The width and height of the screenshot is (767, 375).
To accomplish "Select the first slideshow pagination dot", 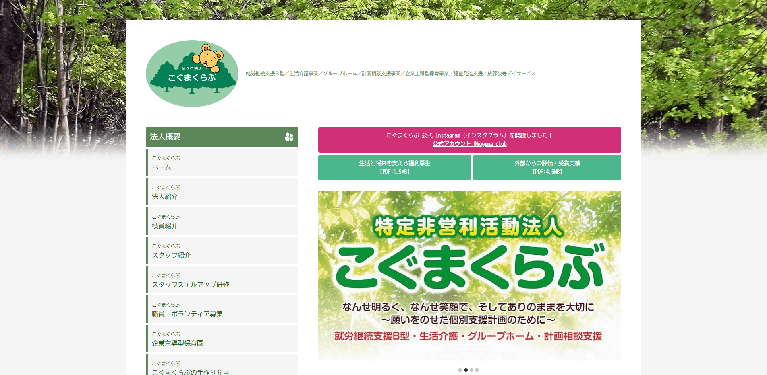I will [460, 370].
